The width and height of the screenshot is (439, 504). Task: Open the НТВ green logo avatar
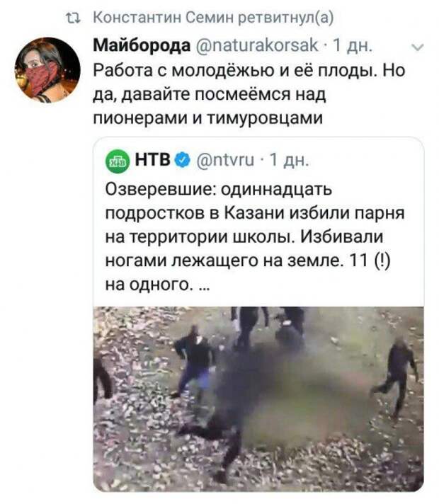click(x=118, y=161)
